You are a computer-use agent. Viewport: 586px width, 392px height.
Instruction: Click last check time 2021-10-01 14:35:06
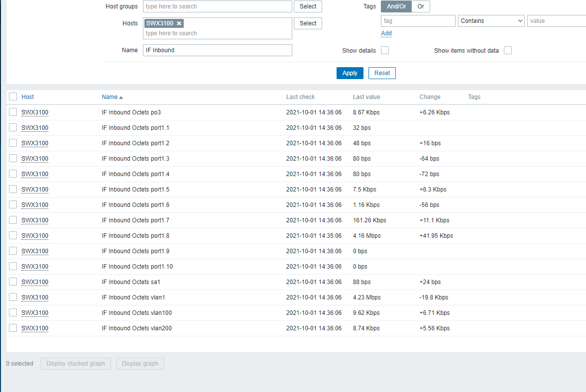click(314, 236)
